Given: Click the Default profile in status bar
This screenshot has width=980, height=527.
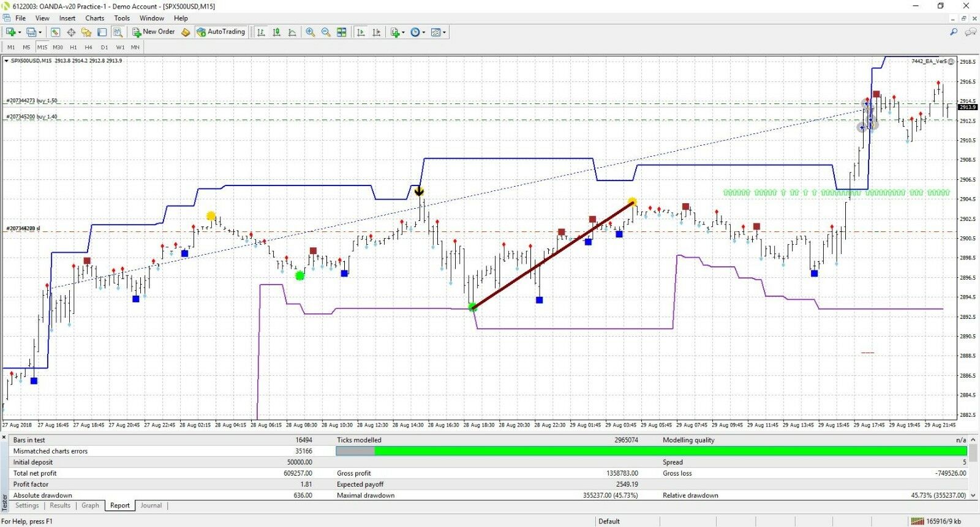Looking at the screenshot, I should (609, 521).
